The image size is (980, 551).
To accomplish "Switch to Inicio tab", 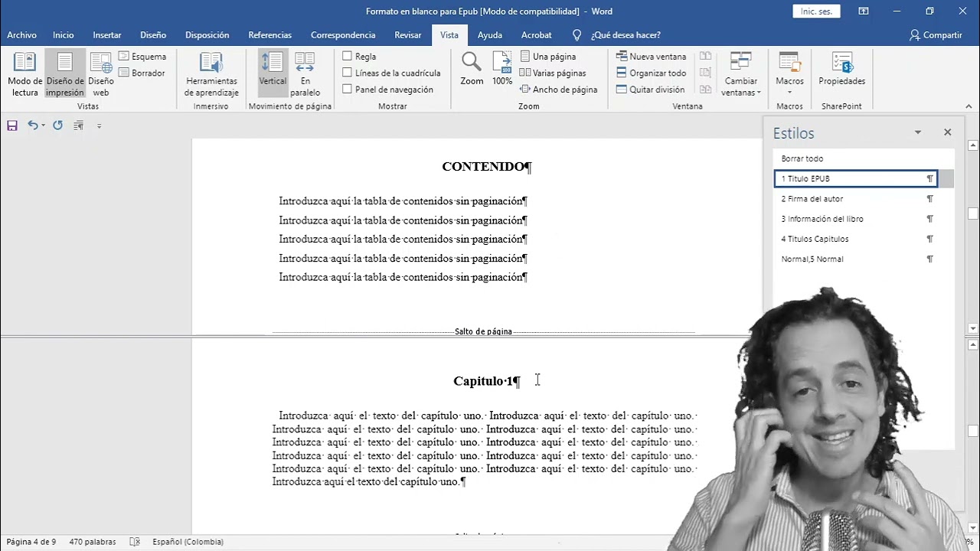I will (x=64, y=35).
